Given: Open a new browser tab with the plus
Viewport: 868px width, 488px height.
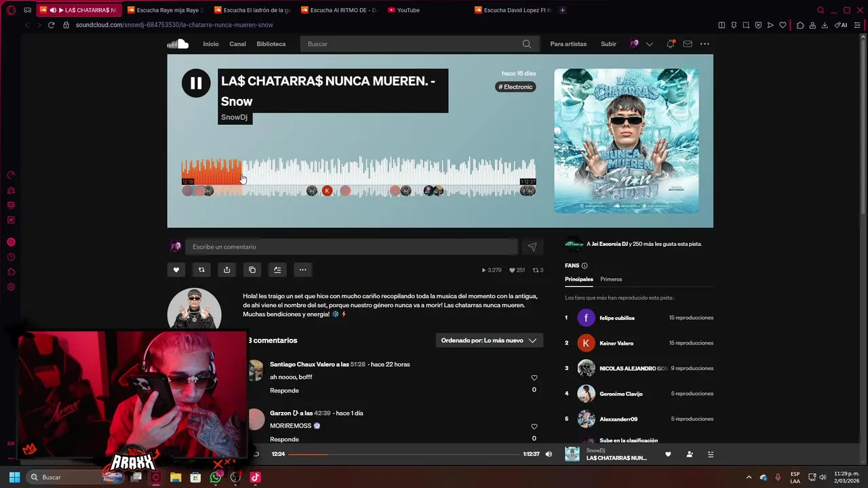Looking at the screenshot, I should click(x=562, y=10).
